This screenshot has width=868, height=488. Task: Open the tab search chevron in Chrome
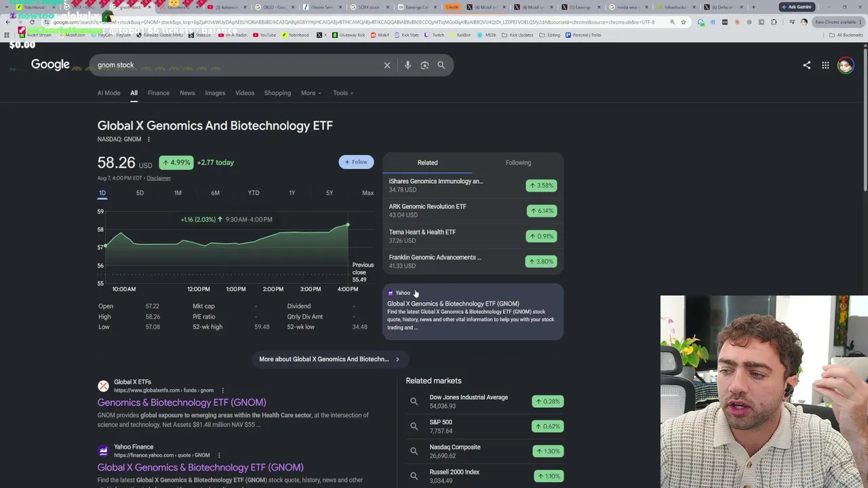pyautogui.click(x=7, y=7)
